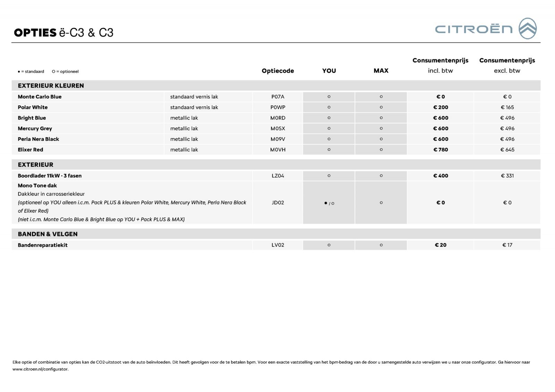The height and width of the screenshot is (392, 555).
Task: Select the Elixer Red row name
Action: click(x=31, y=150)
